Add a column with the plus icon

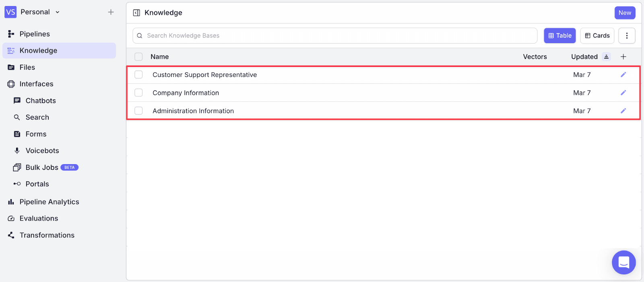(x=623, y=57)
